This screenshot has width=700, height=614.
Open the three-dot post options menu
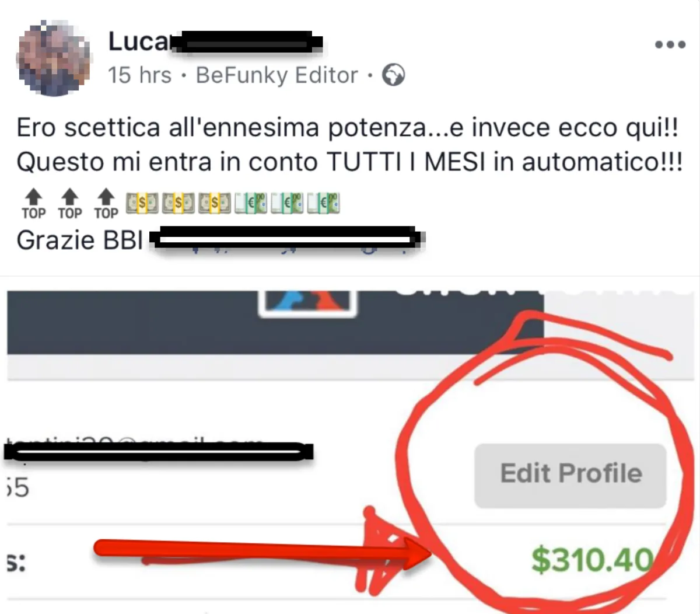pyautogui.click(x=670, y=44)
